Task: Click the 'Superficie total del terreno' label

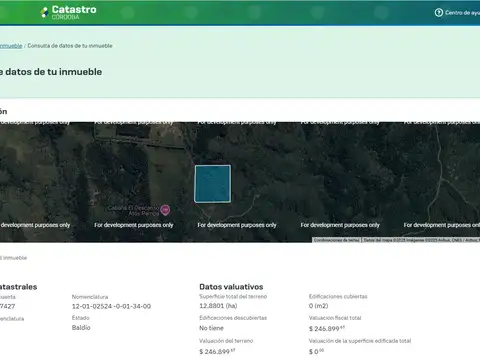Action: click(233, 296)
